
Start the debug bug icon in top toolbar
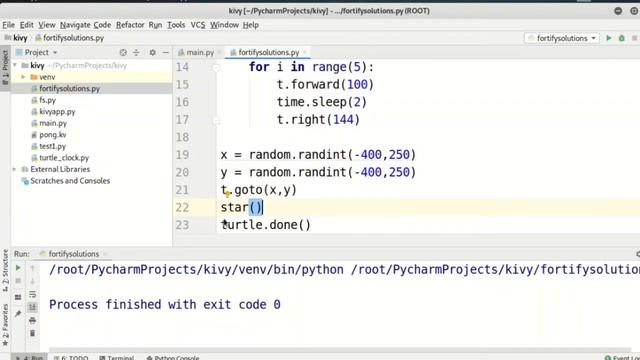(622, 38)
